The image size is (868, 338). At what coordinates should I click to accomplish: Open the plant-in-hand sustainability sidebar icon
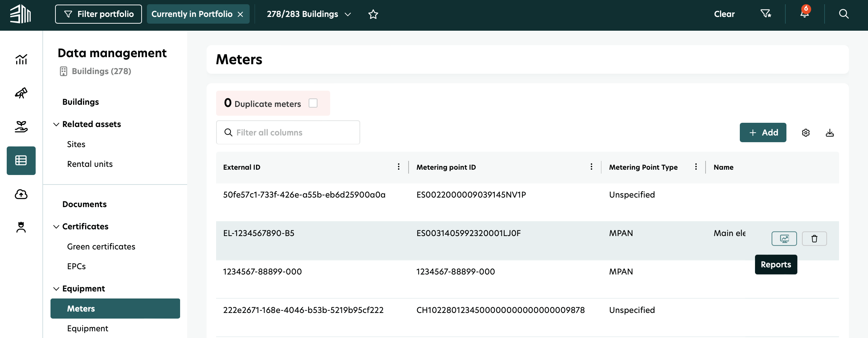click(21, 126)
